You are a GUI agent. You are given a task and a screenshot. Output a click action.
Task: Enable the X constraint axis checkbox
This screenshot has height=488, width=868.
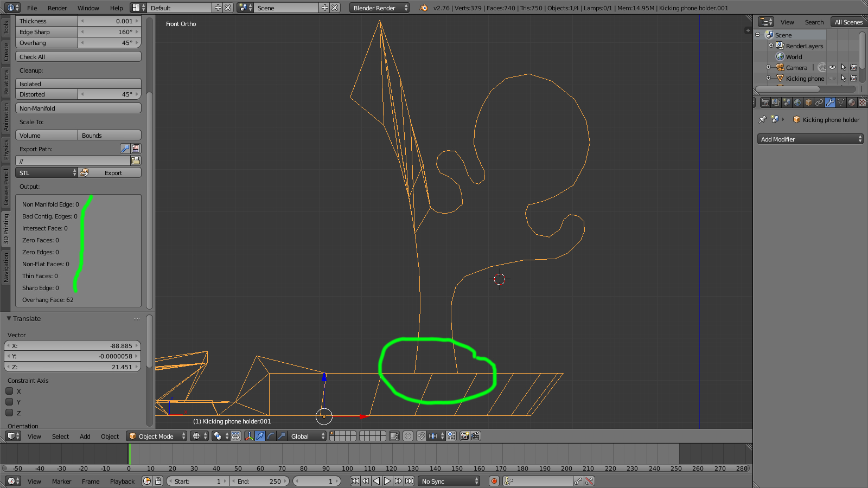point(9,391)
